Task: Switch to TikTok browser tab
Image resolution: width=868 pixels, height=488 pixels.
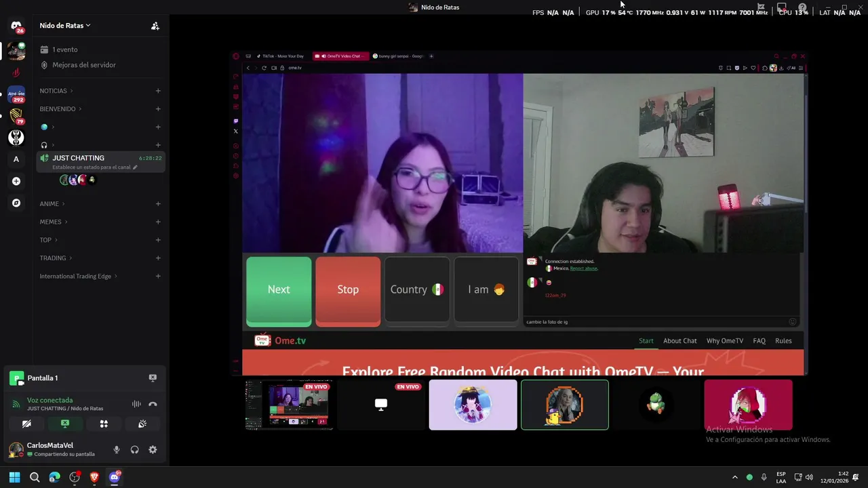Action: (x=283, y=56)
